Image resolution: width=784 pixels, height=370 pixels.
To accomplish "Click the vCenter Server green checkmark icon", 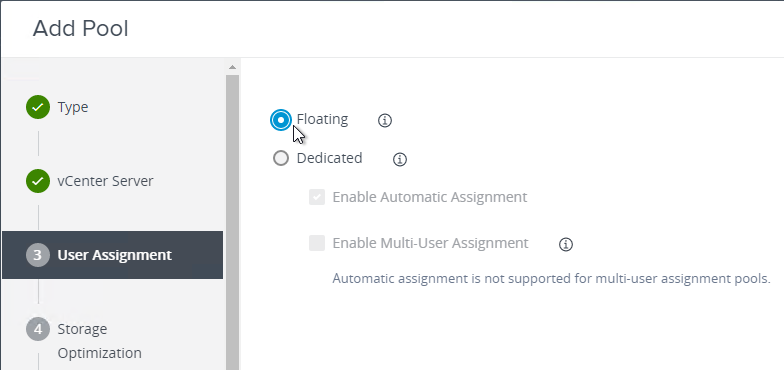I will click(38, 181).
